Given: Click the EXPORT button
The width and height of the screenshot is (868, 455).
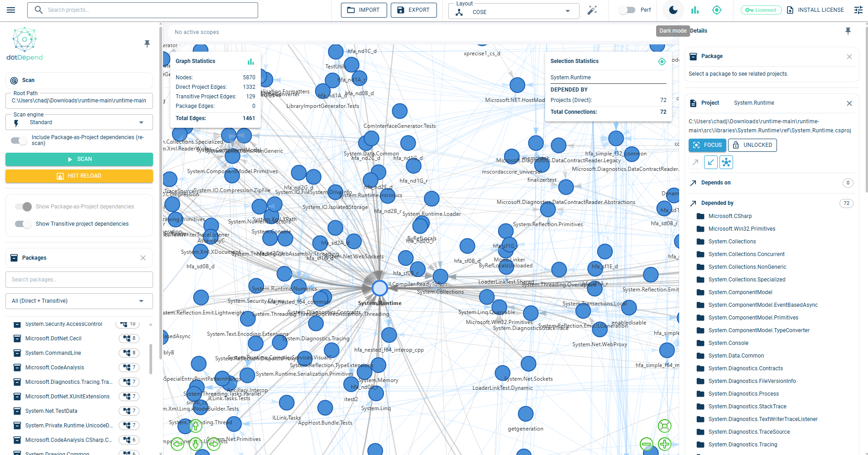Looking at the screenshot, I should (x=413, y=10).
